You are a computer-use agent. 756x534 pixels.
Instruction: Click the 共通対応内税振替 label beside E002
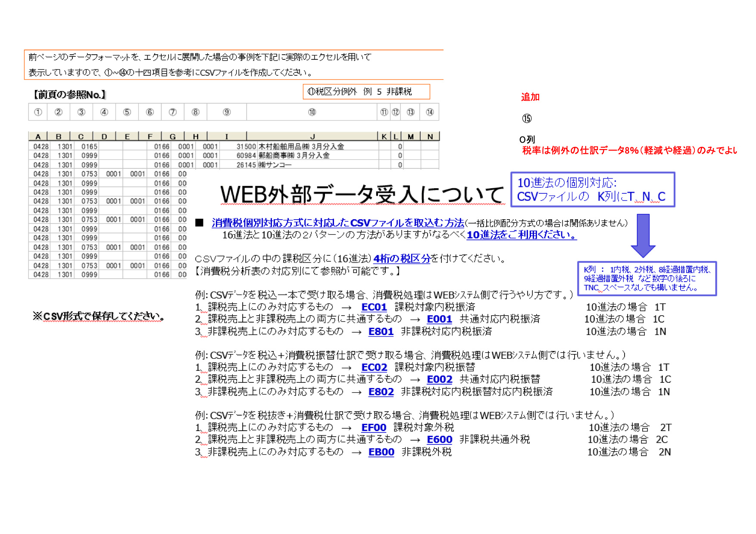click(x=500, y=379)
